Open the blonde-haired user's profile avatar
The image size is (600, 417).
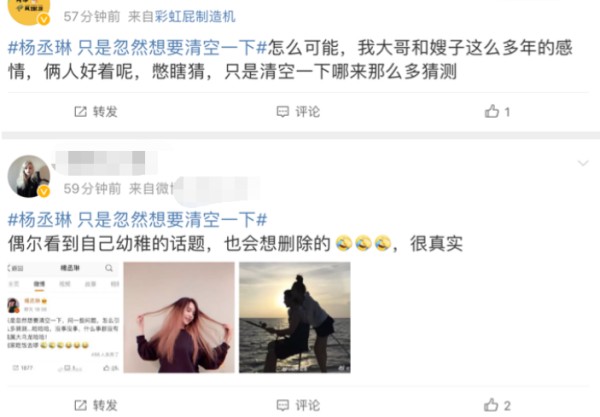click(29, 176)
